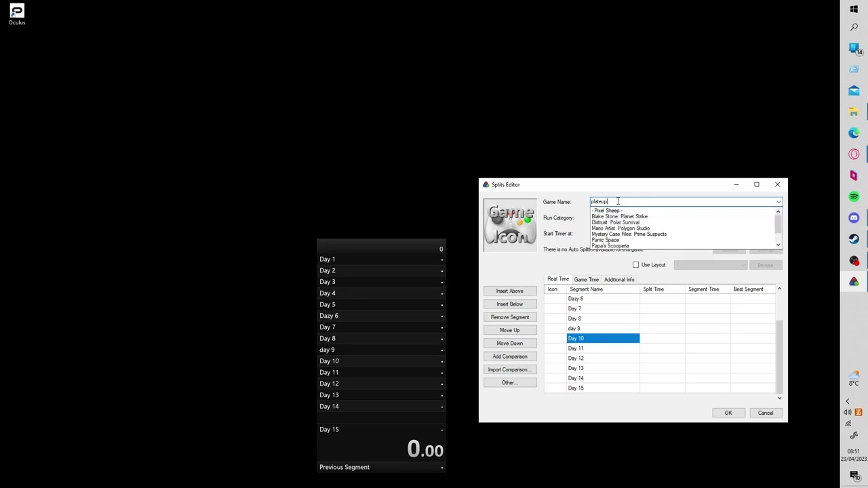This screenshot has height=488, width=868.
Task: Choose 'Mario Artist: Polygon Studio' suggestion
Action: (620, 228)
